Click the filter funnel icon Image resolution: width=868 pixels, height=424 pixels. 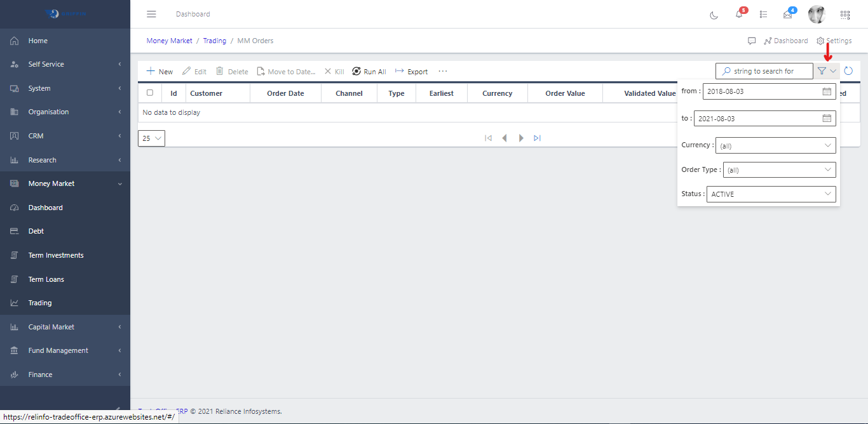822,71
